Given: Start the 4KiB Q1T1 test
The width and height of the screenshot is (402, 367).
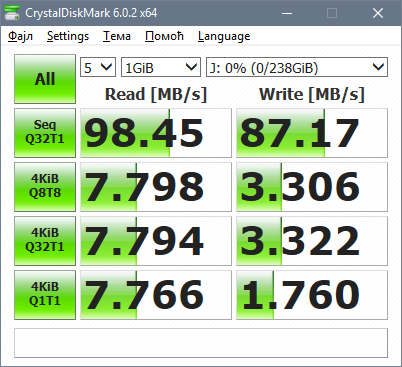Looking at the screenshot, I should pos(45,295).
